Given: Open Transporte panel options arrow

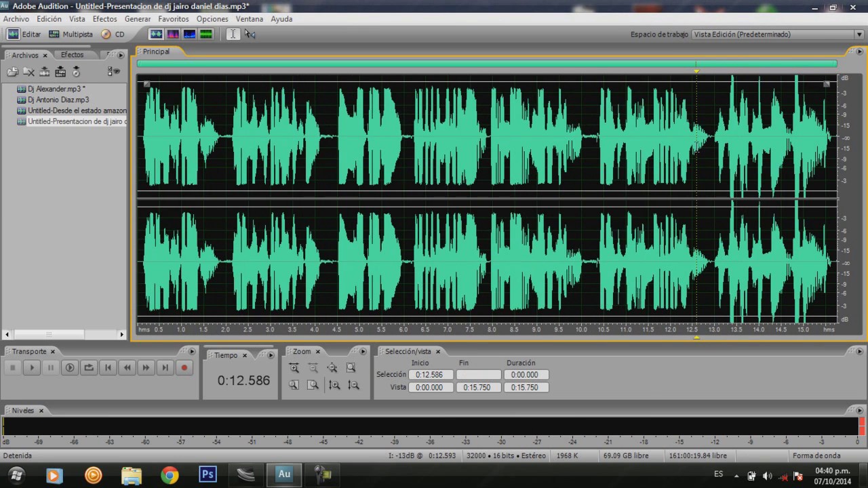Looking at the screenshot, I should coord(192,352).
